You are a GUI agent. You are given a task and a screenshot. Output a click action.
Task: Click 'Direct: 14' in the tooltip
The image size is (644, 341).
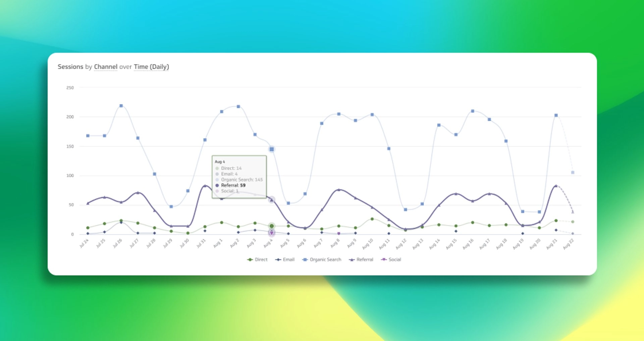coord(231,168)
